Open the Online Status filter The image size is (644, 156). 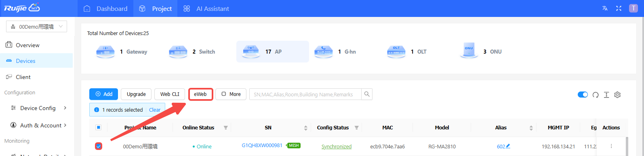coord(225,128)
